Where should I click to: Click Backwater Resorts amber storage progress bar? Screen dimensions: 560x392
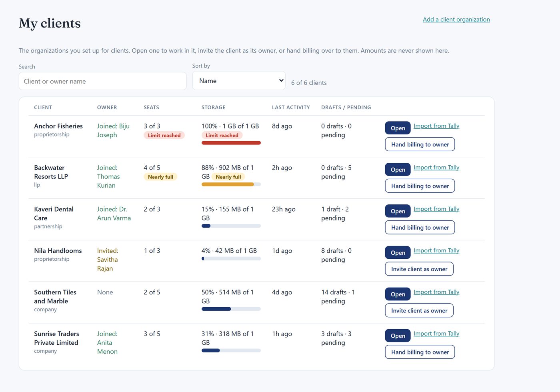point(231,184)
